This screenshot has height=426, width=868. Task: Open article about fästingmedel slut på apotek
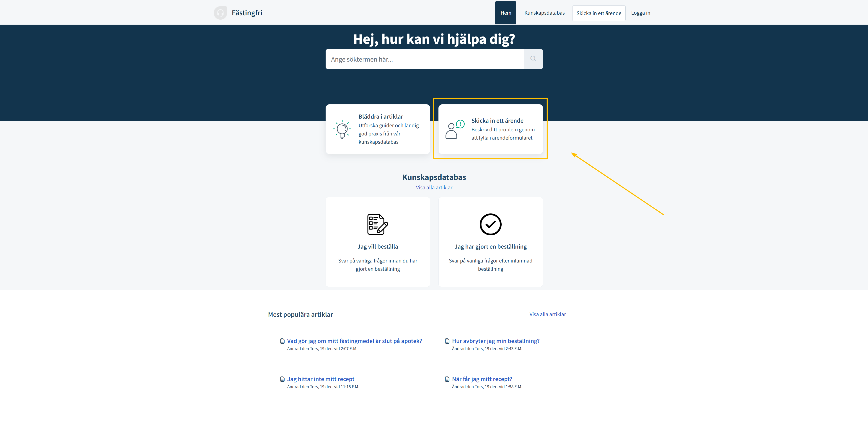coord(354,341)
